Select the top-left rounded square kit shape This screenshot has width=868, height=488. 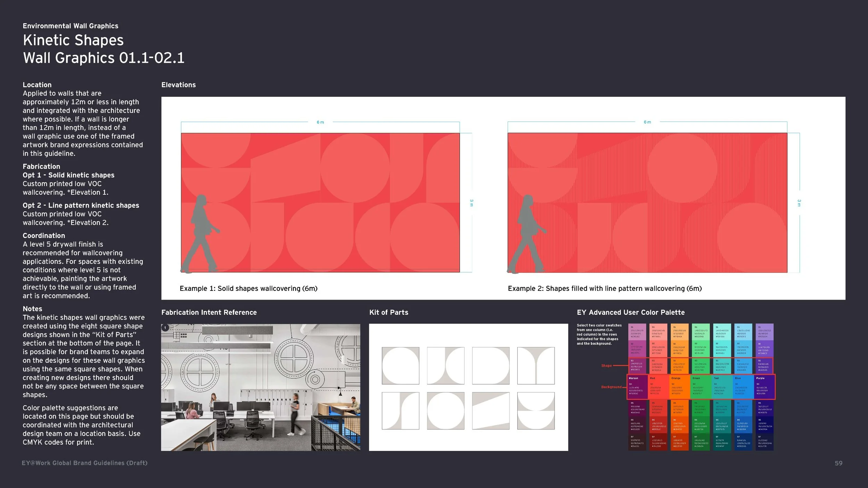pos(400,365)
